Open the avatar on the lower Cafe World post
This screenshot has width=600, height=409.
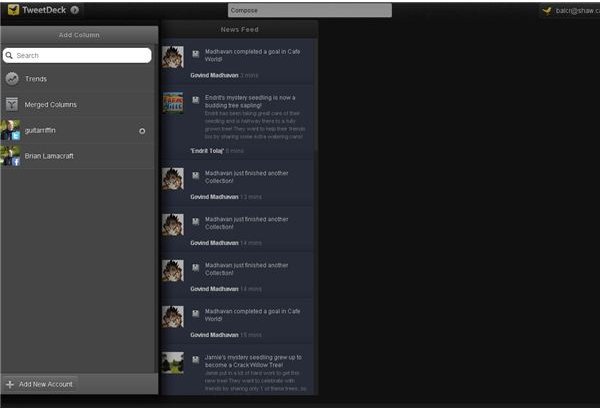click(173, 316)
